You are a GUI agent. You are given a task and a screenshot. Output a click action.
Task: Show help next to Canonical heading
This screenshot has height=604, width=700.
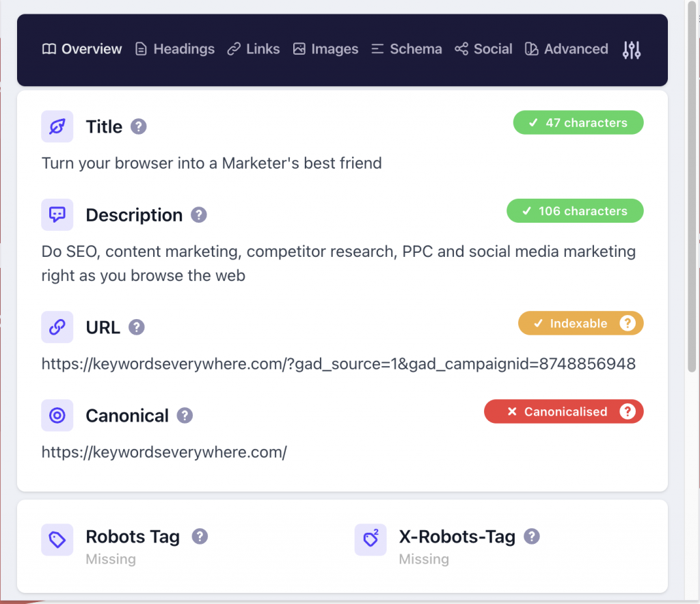click(185, 415)
